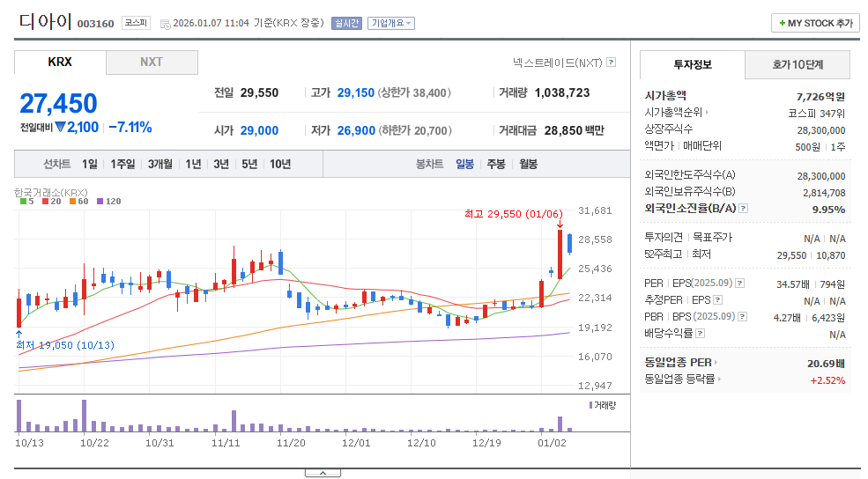Click the 시가 value 29,000
The width and height of the screenshot is (868, 479).
(x=259, y=130)
